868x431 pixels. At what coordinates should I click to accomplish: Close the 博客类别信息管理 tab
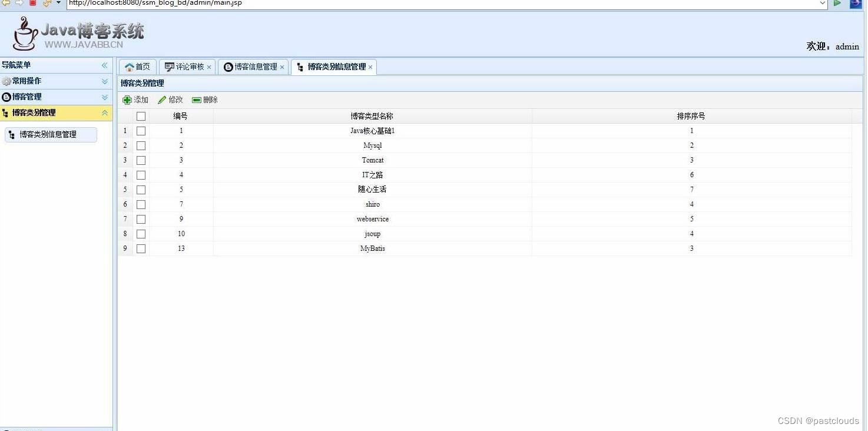pos(370,68)
